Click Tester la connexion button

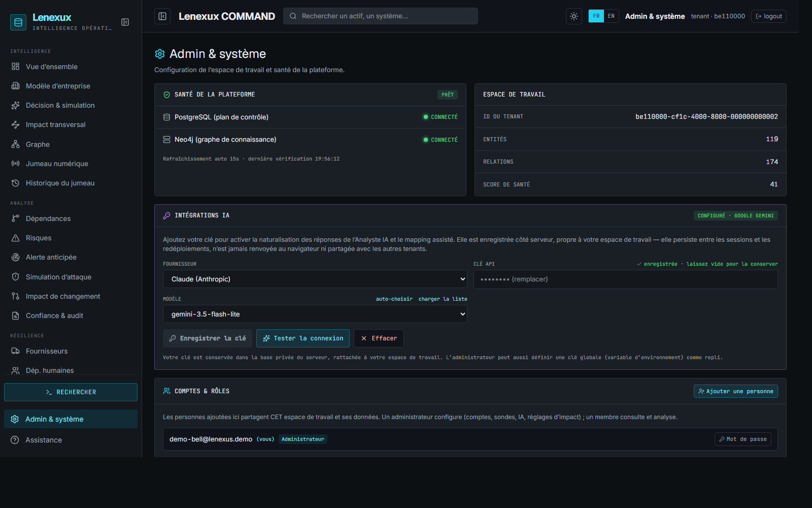(x=303, y=338)
